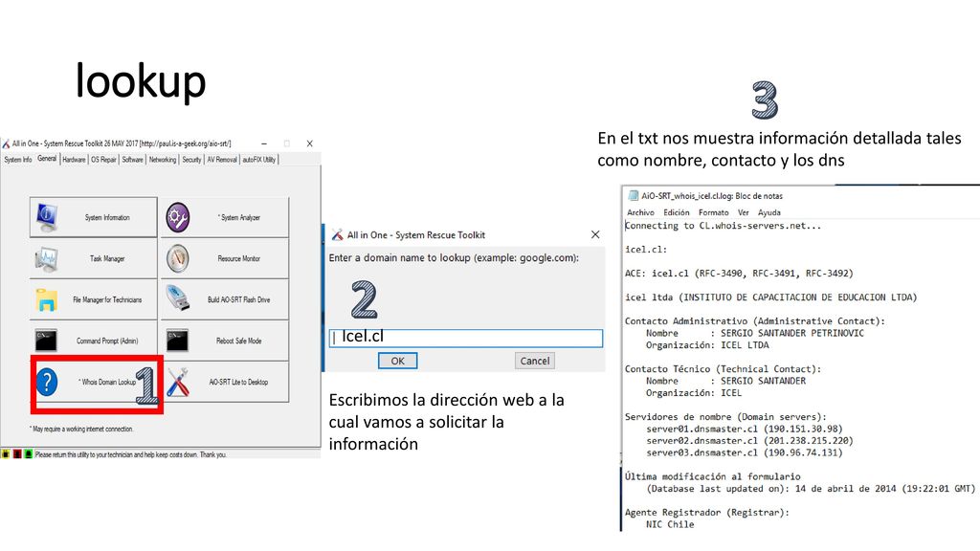This screenshot has width=980, height=551.
Task: Open File Manager for Technicians folder icon
Action: [x=47, y=299]
